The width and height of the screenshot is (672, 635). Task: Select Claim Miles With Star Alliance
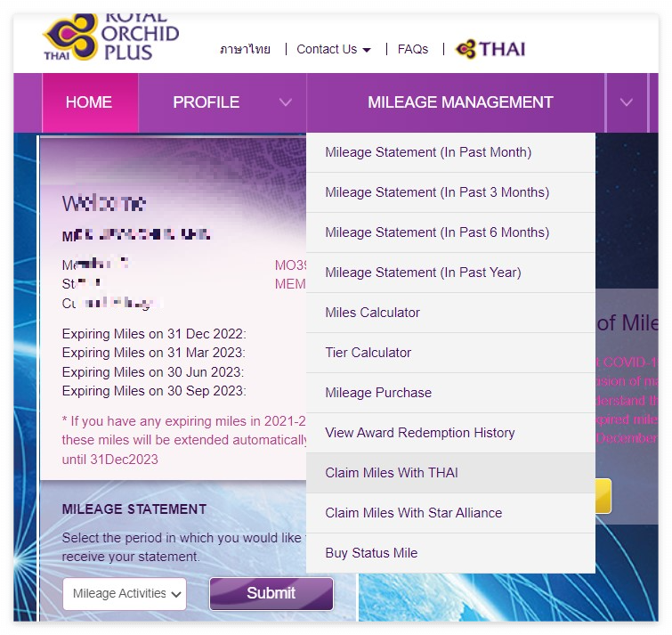[451, 513]
